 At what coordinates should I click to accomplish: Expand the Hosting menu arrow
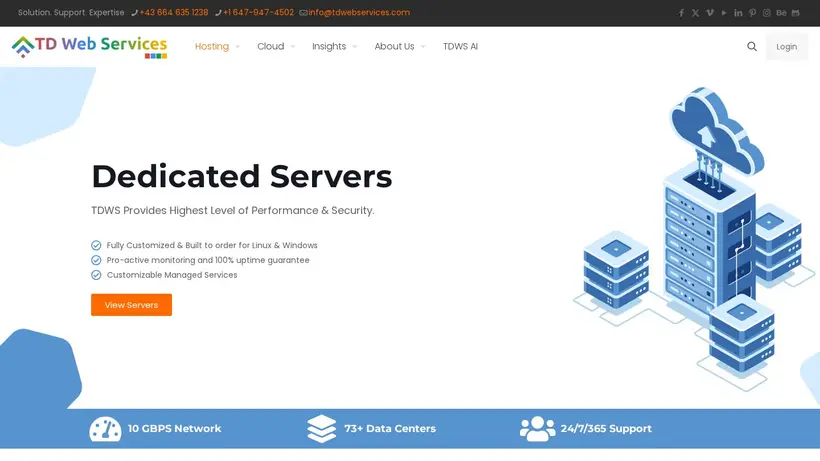tap(237, 47)
